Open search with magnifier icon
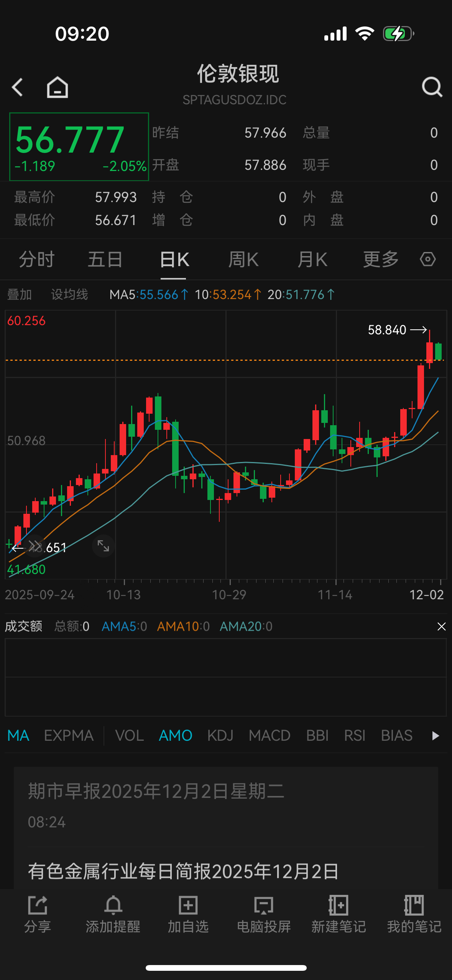Image resolution: width=452 pixels, height=980 pixels. coord(432,87)
